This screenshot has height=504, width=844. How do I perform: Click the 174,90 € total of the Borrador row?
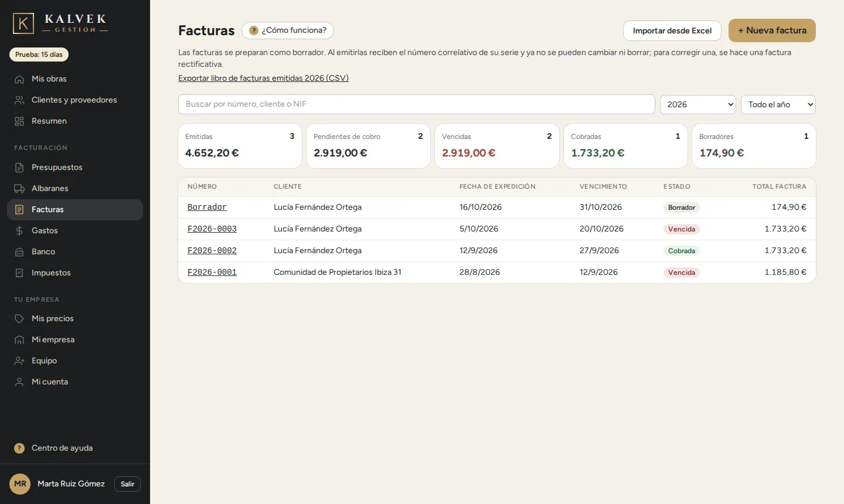[789, 207]
